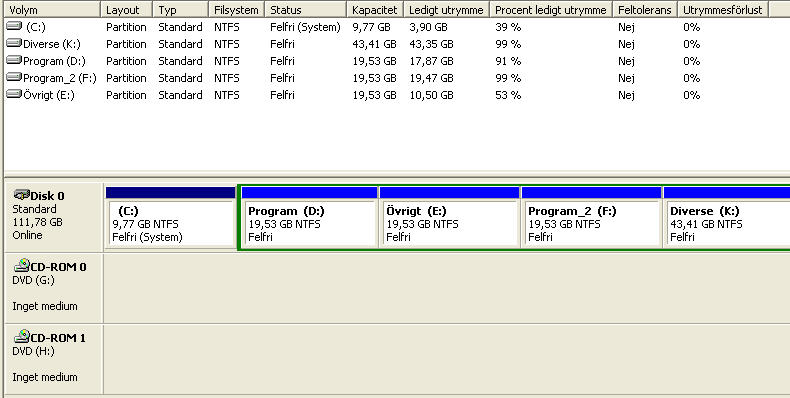This screenshot has height=398, width=790.
Task: Click the 91 % free percentage cell
Action: (x=508, y=61)
